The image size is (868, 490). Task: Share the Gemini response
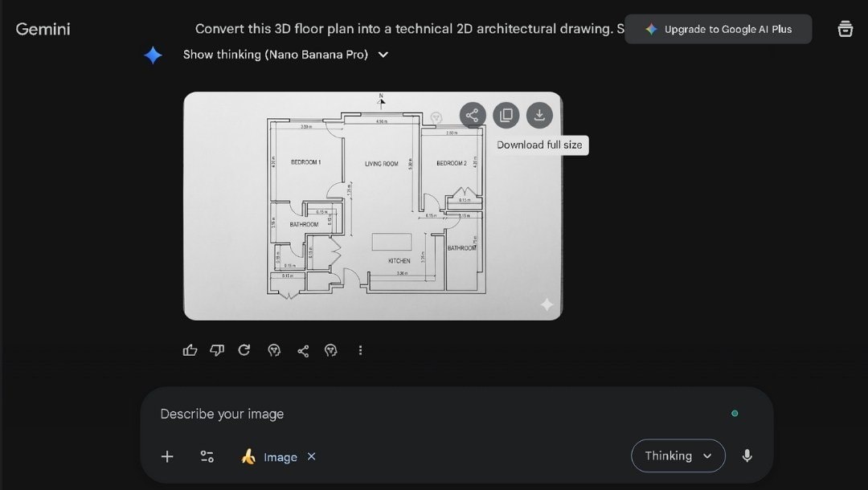coord(303,350)
